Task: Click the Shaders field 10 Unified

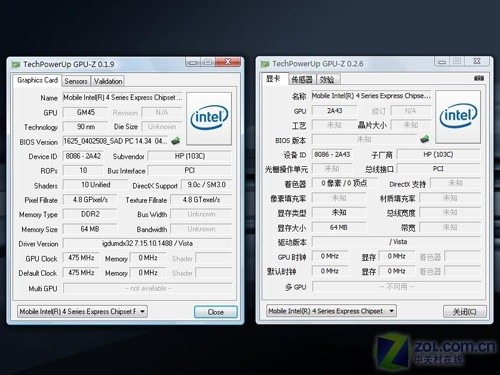Action: [x=95, y=185]
